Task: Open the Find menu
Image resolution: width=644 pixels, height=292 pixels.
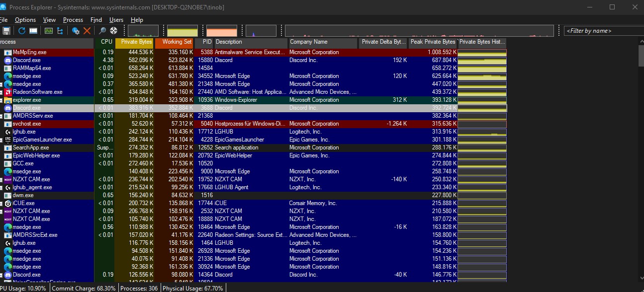Action: coord(96,20)
